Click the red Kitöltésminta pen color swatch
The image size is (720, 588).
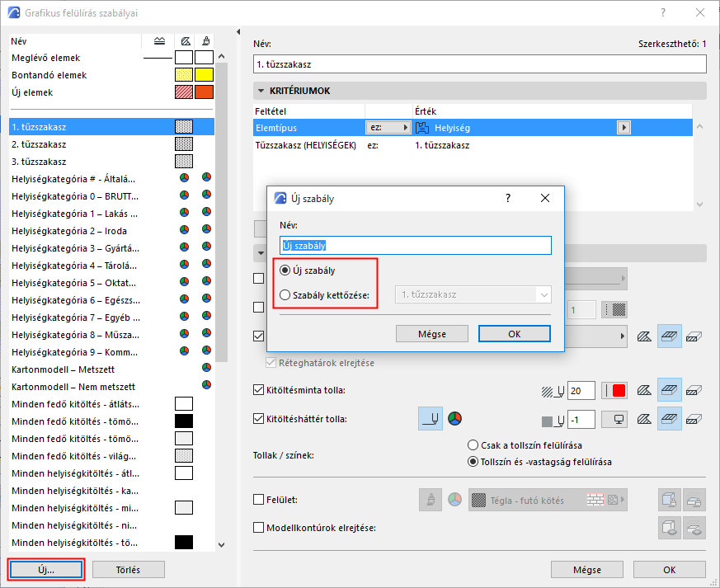coord(614,391)
